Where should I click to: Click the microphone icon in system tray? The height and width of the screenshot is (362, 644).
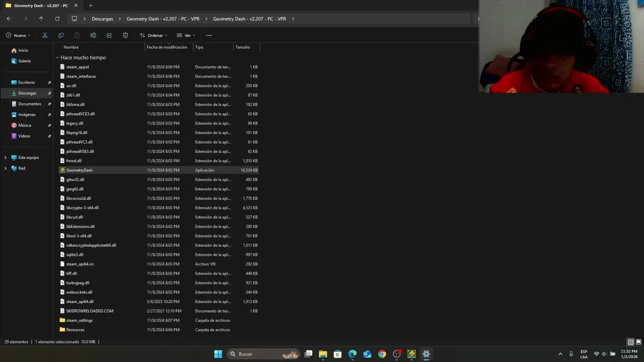click(x=571, y=354)
